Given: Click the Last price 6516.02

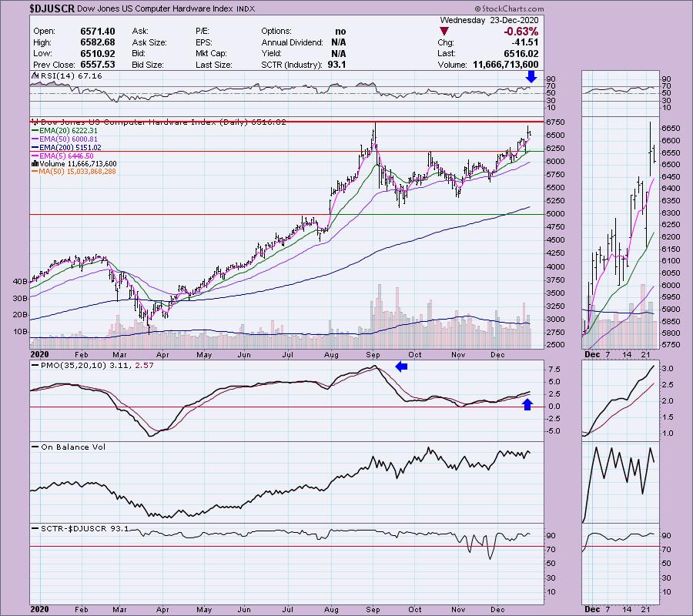Looking at the screenshot, I should pyautogui.click(x=521, y=53).
